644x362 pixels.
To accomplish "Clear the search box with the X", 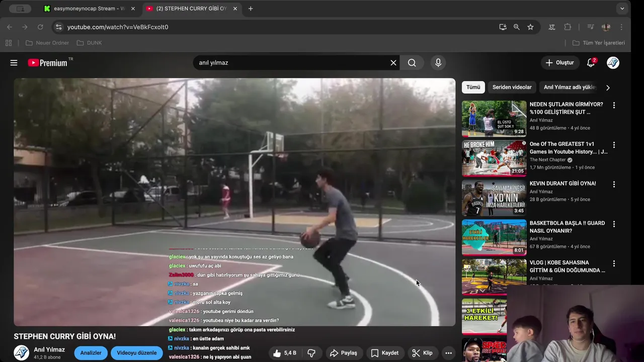I will [x=393, y=63].
